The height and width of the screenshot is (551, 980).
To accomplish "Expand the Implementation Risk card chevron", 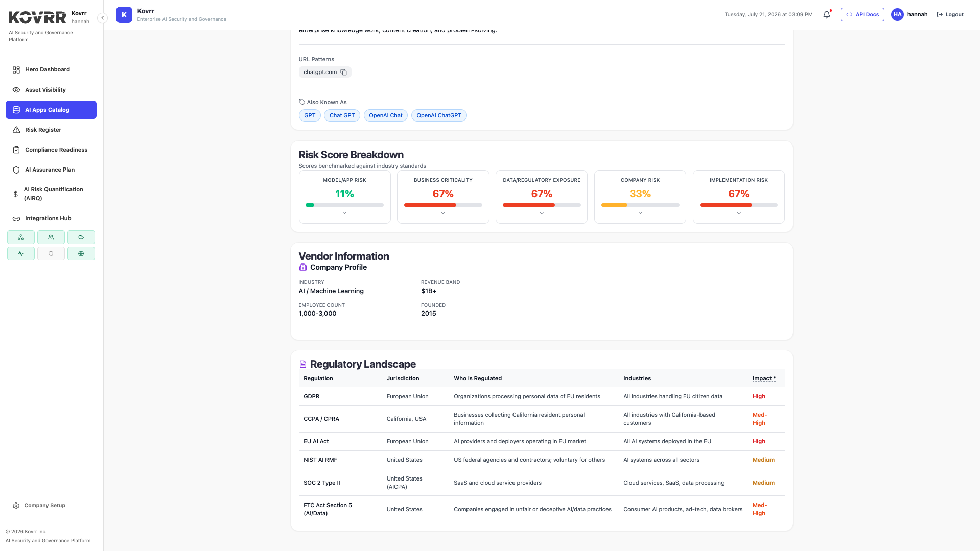I will click(739, 213).
